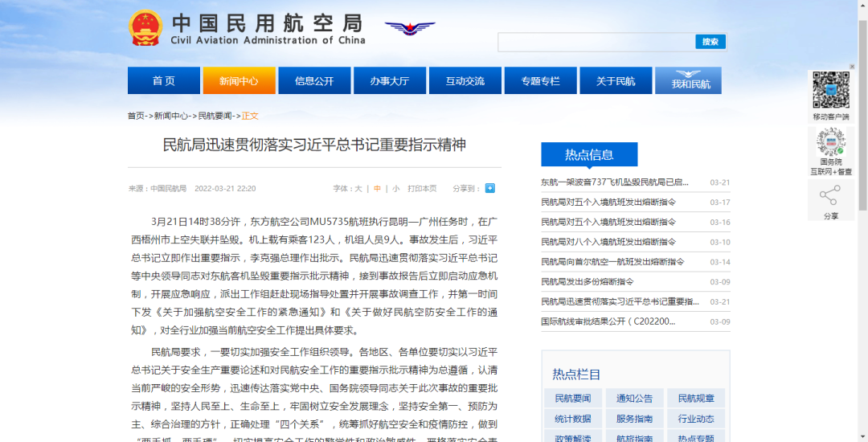Click 首页 in the breadcrumb

tap(136, 117)
